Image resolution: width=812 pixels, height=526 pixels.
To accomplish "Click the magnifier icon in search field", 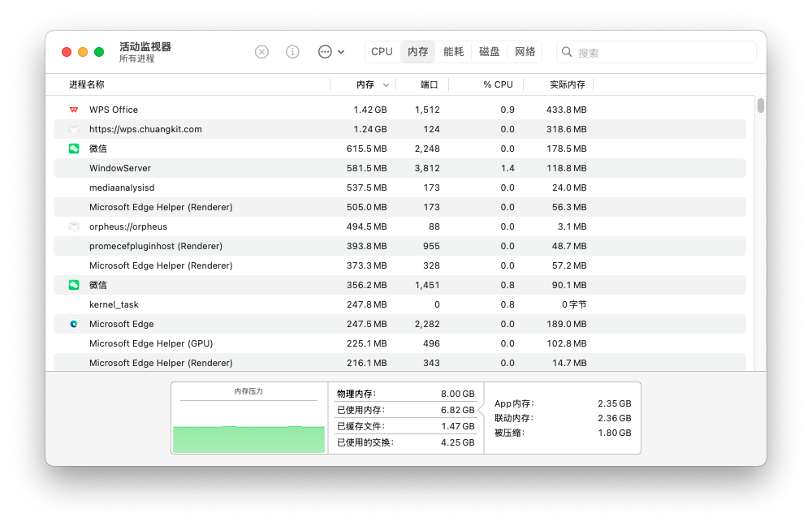I will coord(568,52).
